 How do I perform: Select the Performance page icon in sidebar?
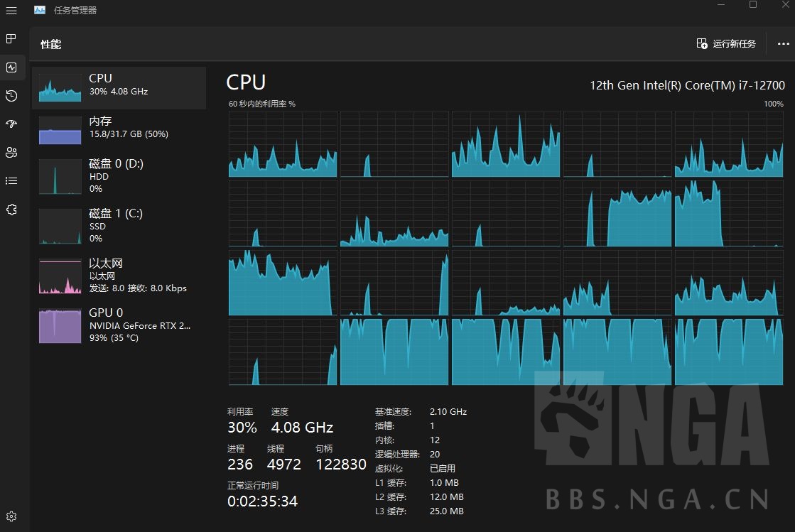[11, 67]
